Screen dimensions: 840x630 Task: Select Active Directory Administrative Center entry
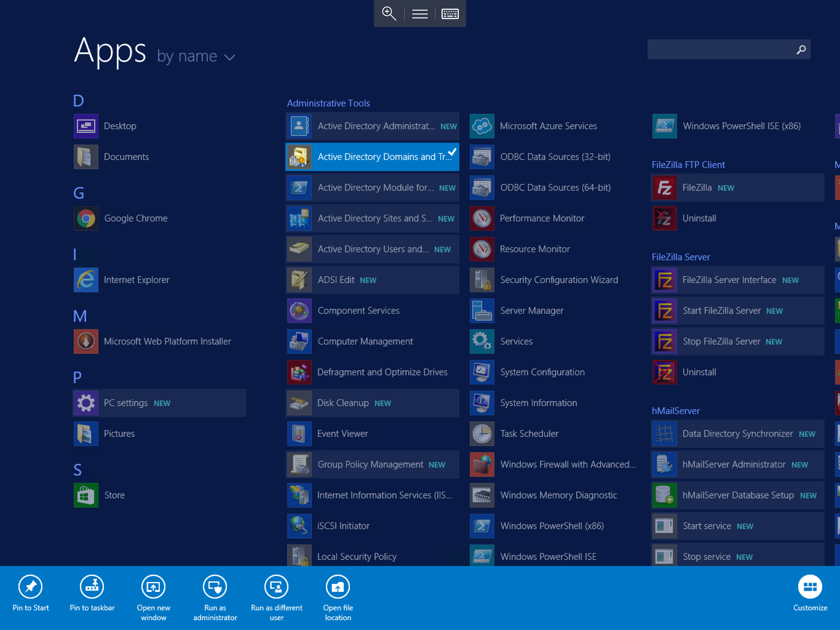tap(372, 126)
